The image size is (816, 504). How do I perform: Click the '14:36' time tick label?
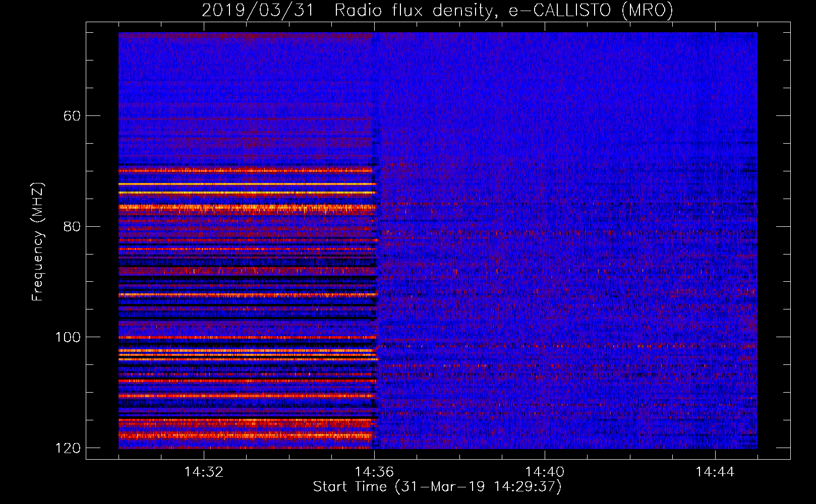[x=374, y=472]
